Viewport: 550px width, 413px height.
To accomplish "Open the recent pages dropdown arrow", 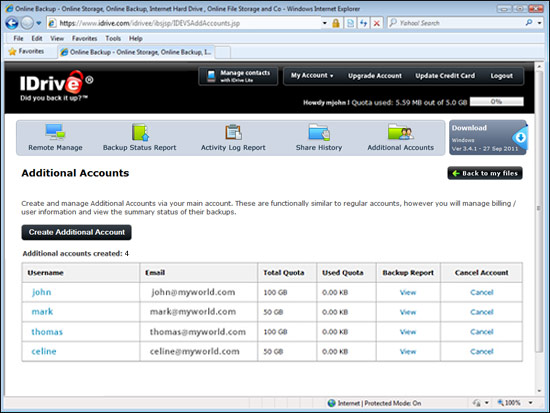I will pyautogui.click(x=39, y=23).
